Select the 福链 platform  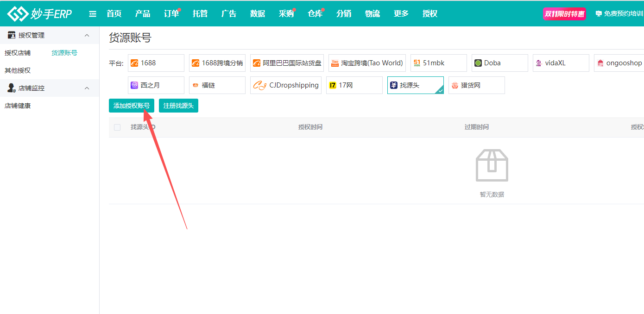pyautogui.click(x=217, y=85)
